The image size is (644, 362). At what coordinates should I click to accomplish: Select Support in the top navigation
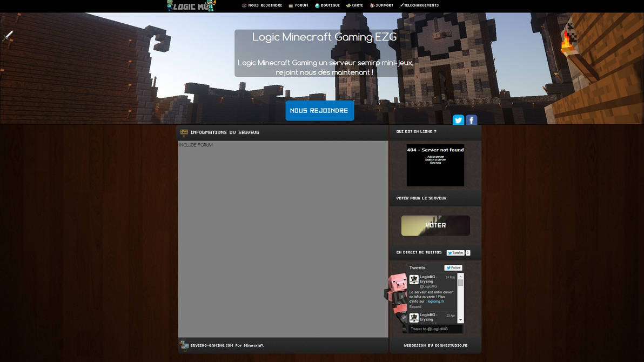[x=384, y=5]
